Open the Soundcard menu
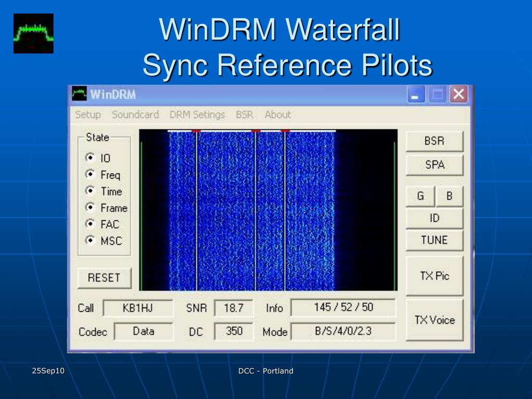This screenshot has height=399, width=532. 136,115
